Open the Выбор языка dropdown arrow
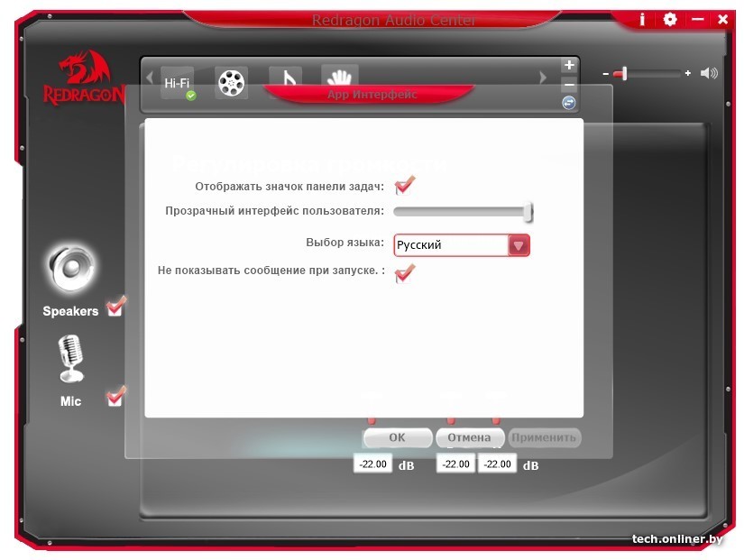 519,245
